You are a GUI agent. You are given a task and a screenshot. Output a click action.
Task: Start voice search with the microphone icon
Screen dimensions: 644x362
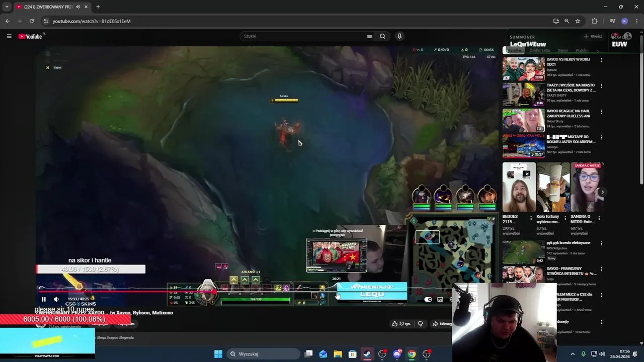(399, 36)
